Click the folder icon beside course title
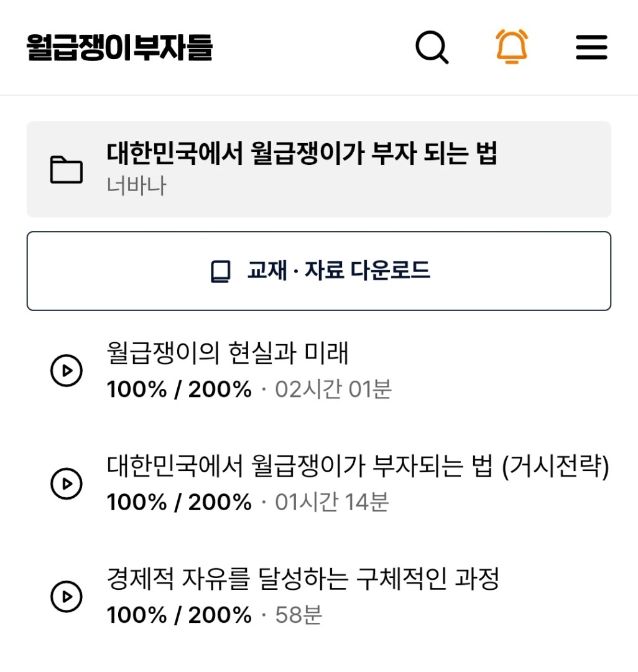Image resolution: width=638 pixels, height=672 pixels. point(67,170)
